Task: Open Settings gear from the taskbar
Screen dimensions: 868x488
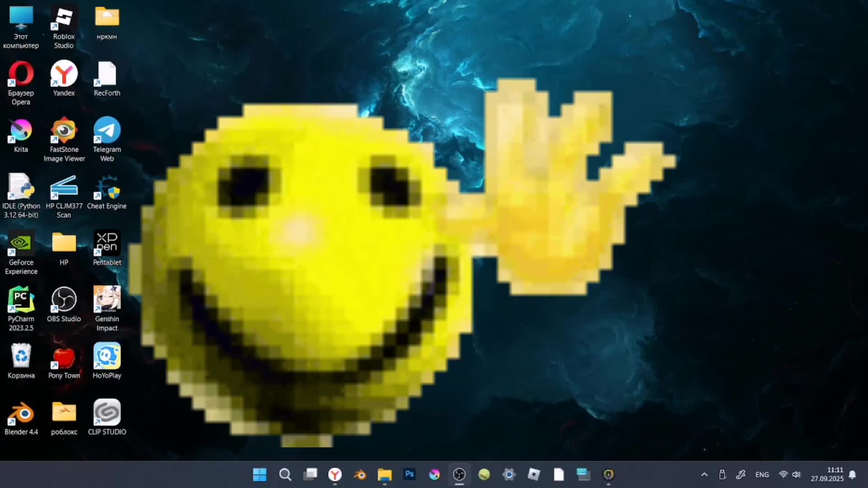Action: (509, 474)
